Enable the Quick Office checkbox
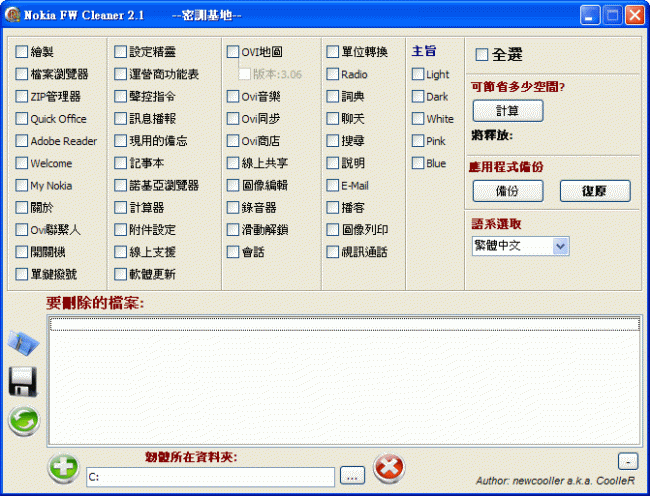 click(22, 119)
